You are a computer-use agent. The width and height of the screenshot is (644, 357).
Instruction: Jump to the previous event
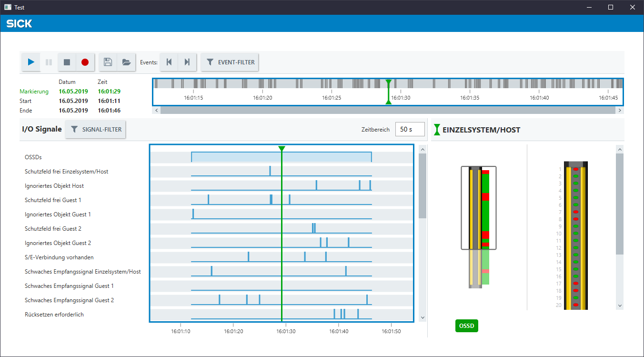pos(169,62)
